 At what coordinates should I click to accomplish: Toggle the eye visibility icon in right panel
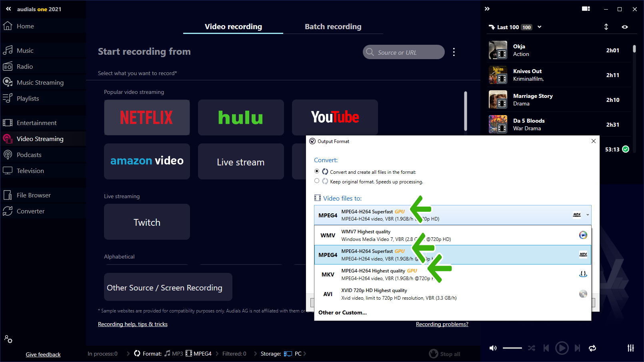[625, 27]
